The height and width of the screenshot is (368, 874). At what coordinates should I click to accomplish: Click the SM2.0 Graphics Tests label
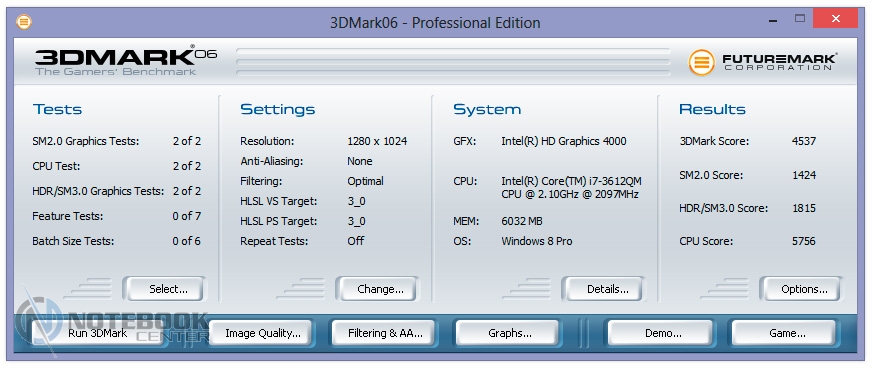point(86,141)
